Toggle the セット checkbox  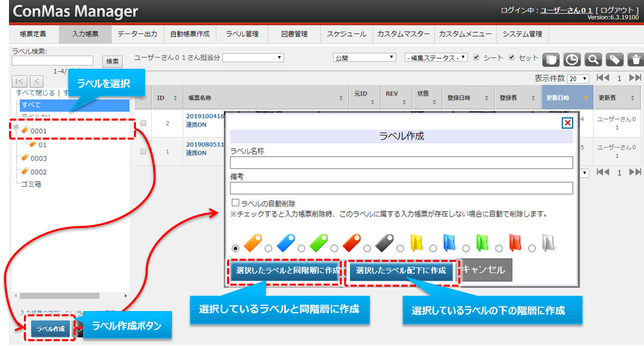tap(512, 58)
